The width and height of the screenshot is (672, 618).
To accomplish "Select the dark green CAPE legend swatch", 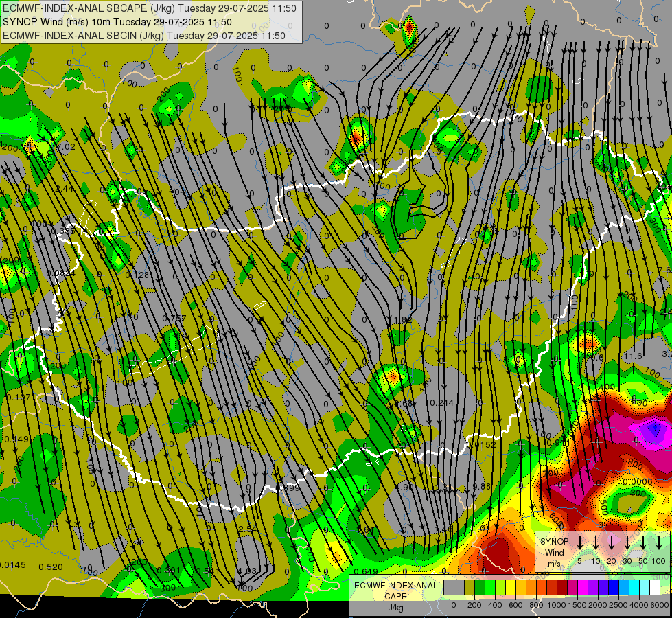I will pos(480,587).
